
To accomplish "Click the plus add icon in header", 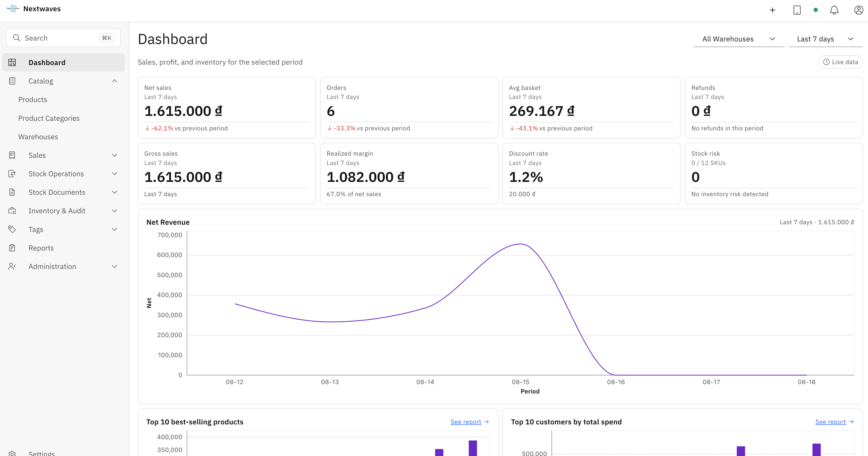I will 773,10.
